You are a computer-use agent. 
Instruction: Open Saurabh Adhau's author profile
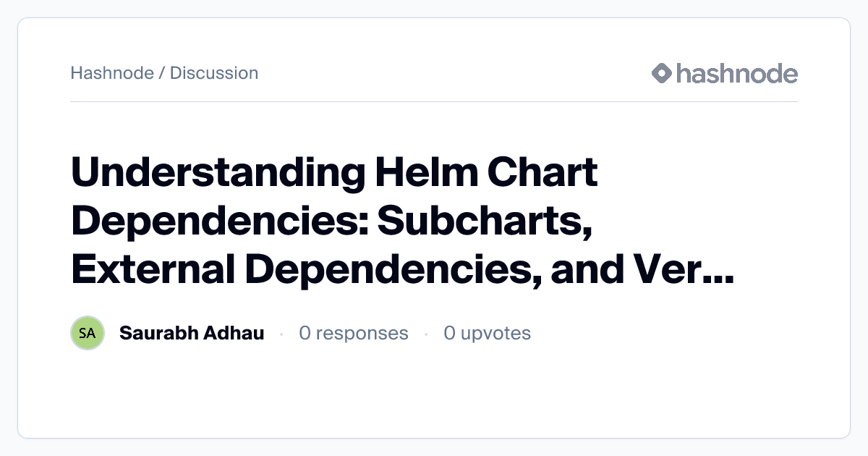(x=192, y=333)
